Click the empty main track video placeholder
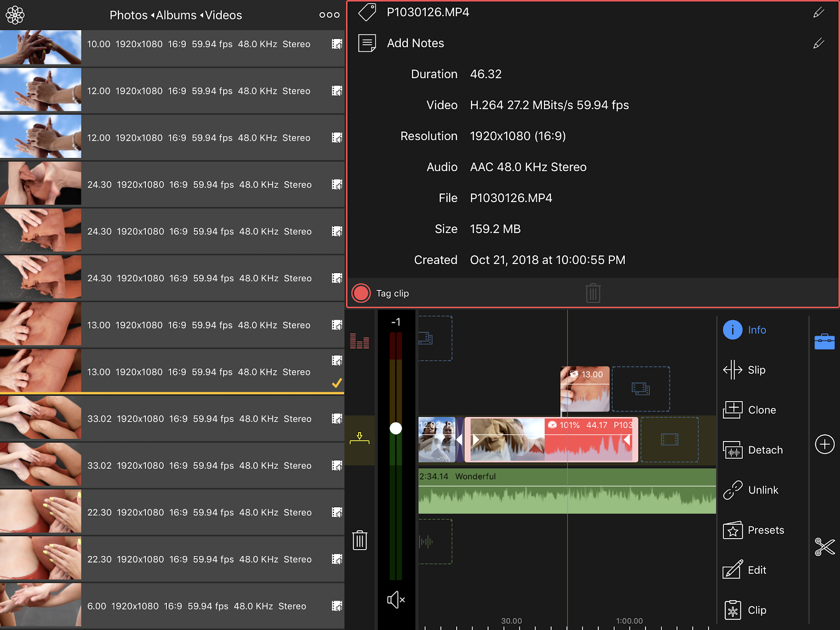The width and height of the screenshot is (840, 630). click(x=669, y=439)
